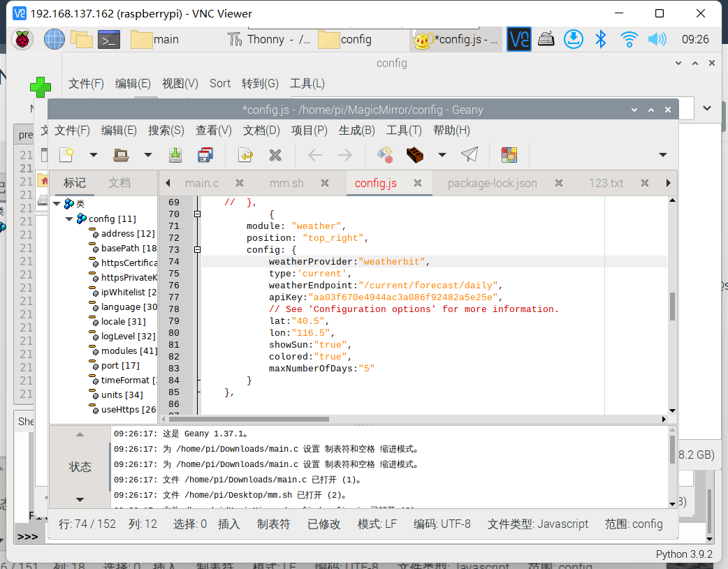Close the config.js tab
728x569 pixels.
click(x=418, y=183)
